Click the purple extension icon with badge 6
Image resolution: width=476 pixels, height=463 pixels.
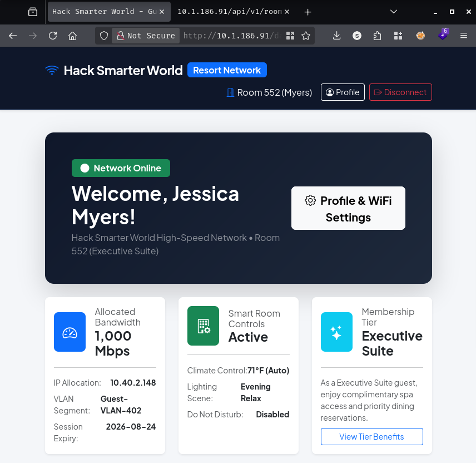(443, 35)
